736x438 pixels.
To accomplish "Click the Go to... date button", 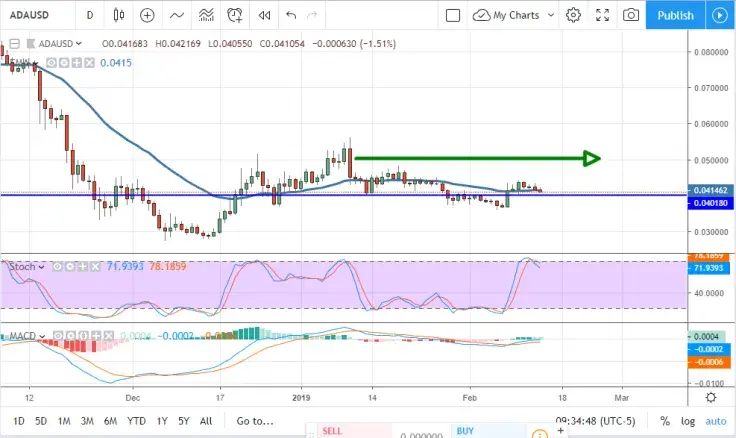I will click(x=255, y=421).
